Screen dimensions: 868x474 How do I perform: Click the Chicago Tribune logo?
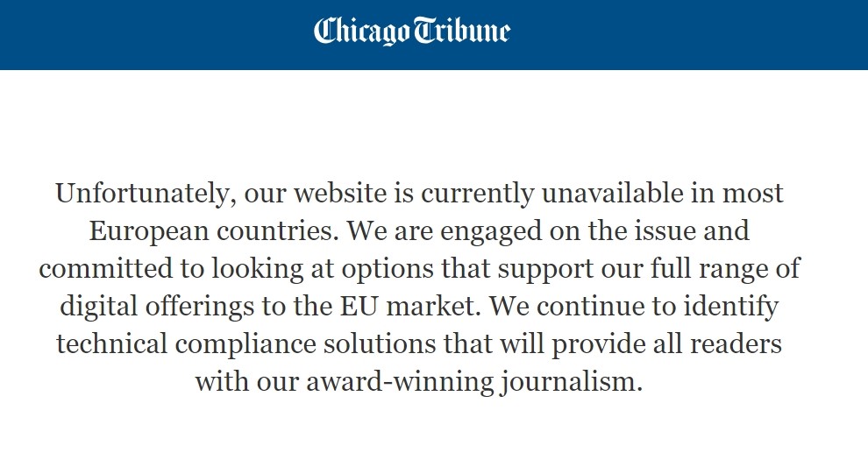(x=412, y=31)
